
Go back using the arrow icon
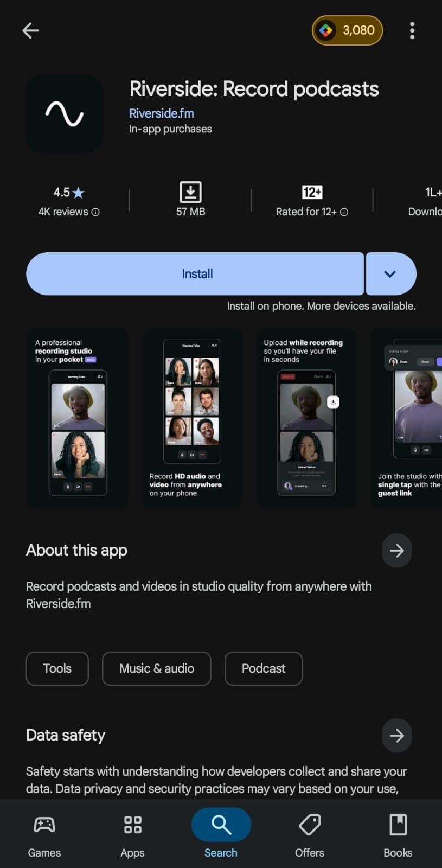[x=30, y=30]
